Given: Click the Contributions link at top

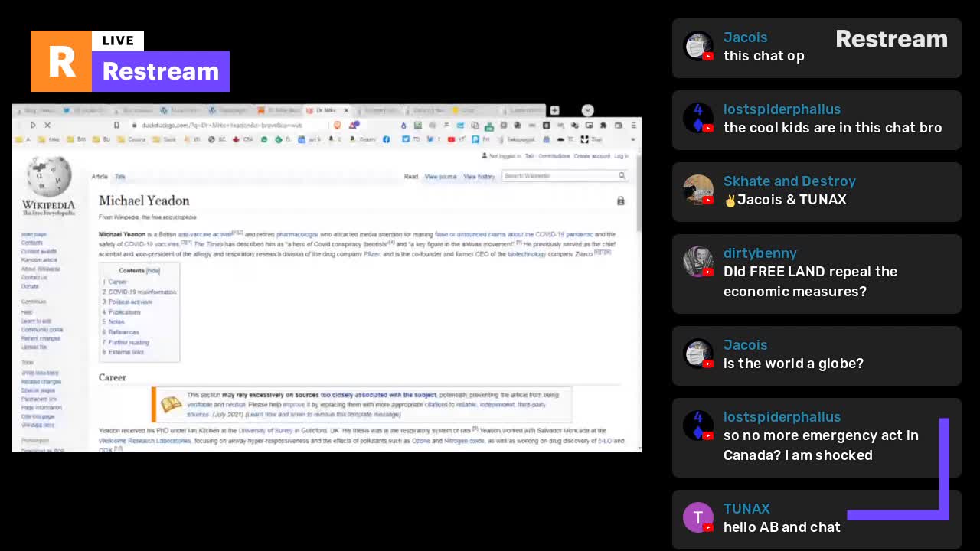Looking at the screenshot, I should pyautogui.click(x=554, y=156).
